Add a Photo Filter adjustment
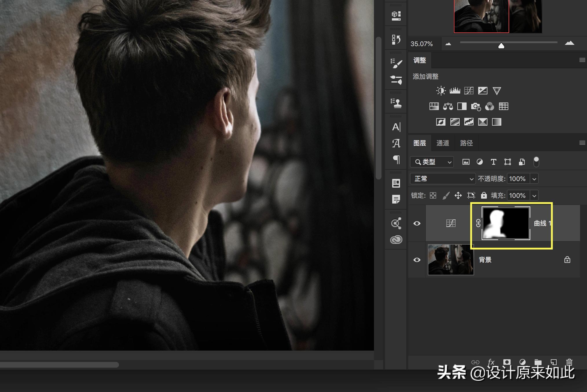 click(x=476, y=107)
